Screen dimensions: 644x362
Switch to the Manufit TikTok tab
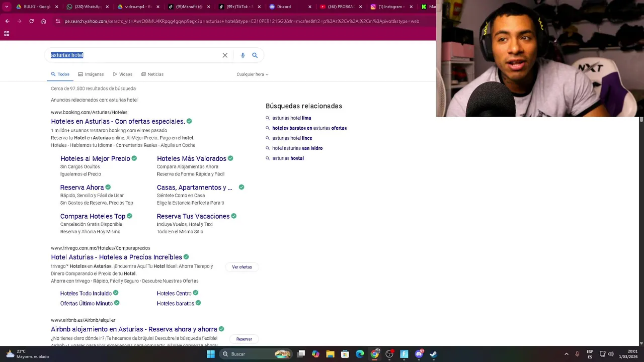click(x=189, y=7)
